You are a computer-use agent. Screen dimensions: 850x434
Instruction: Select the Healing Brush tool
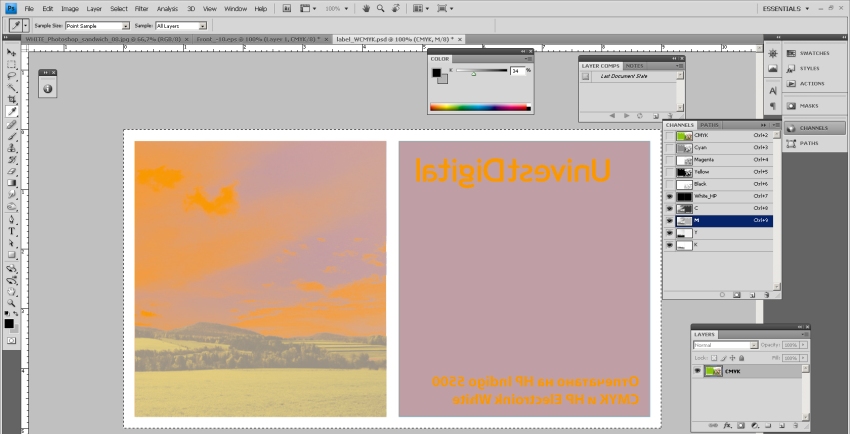11,125
